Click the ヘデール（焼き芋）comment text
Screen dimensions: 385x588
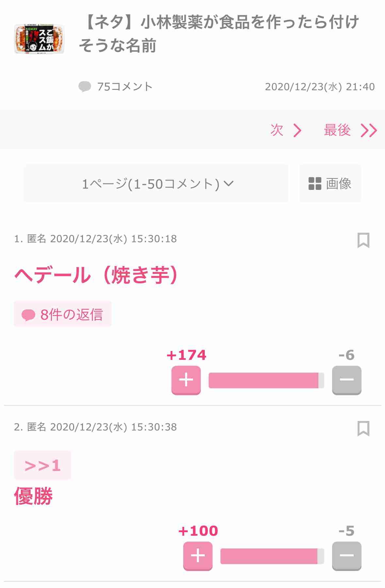coord(96,275)
